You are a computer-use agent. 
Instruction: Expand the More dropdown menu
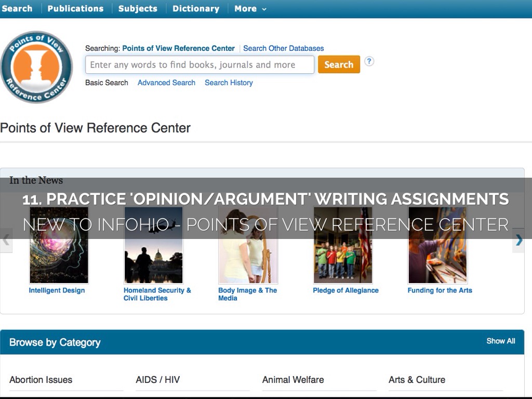(x=250, y=9)
